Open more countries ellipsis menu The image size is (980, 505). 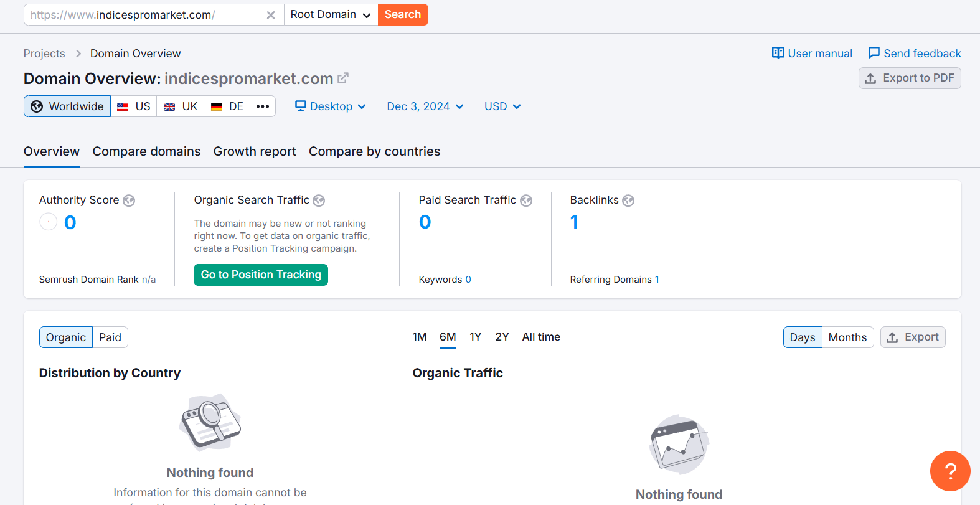[x=263, y=106]
